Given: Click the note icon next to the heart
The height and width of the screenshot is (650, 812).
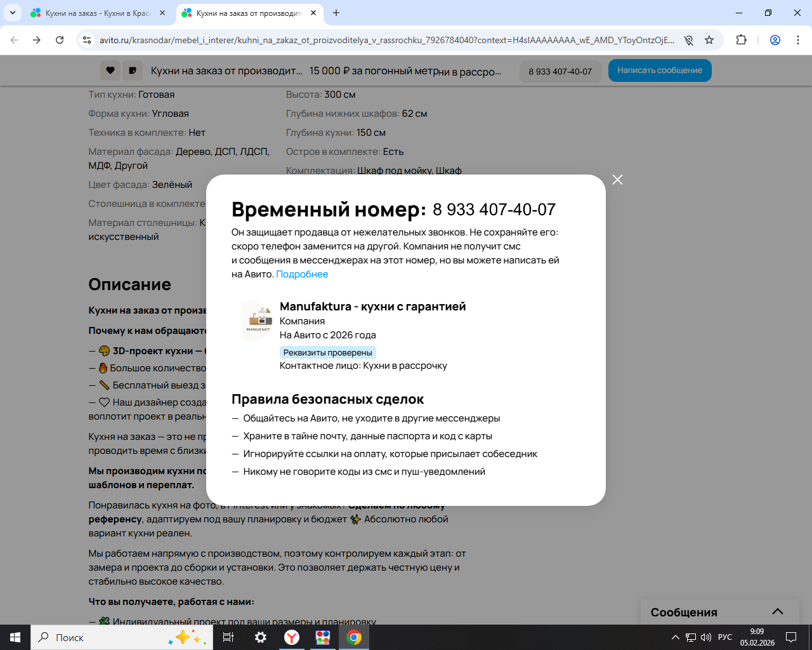Looking at the screenshot, I should [133, 70].
